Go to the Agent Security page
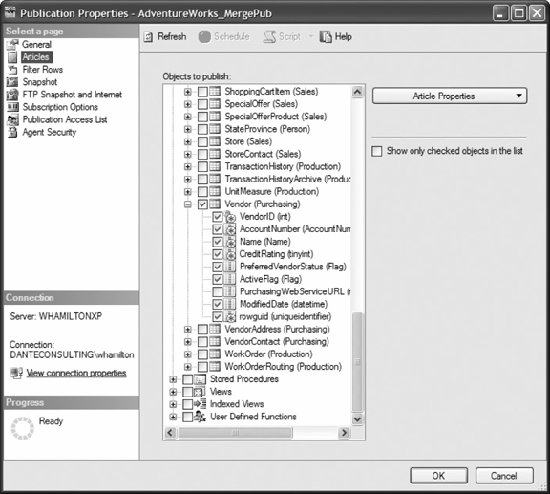The width and height of the screenshot is (550, 494). click(x=49, y=132)
